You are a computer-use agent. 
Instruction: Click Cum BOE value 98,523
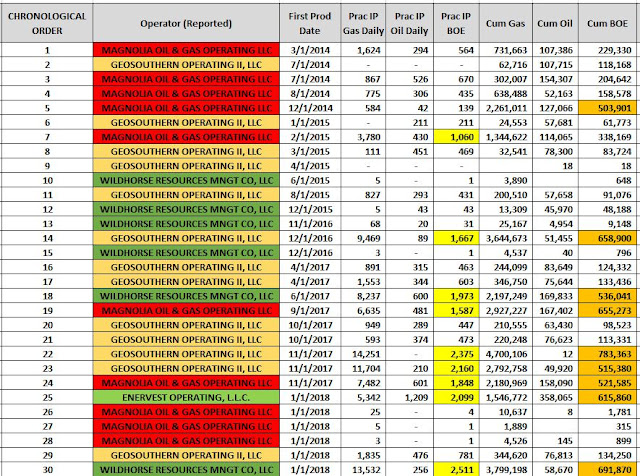click(608, 325)
